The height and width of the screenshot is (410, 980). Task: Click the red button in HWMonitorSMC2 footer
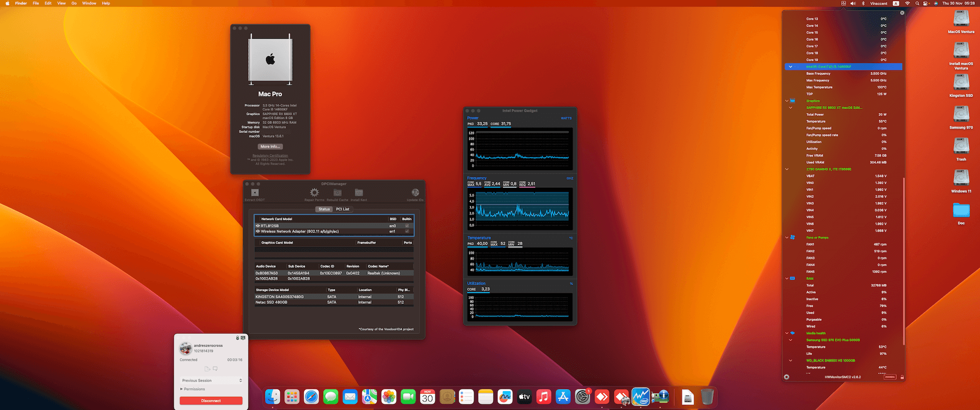point(890,377)
